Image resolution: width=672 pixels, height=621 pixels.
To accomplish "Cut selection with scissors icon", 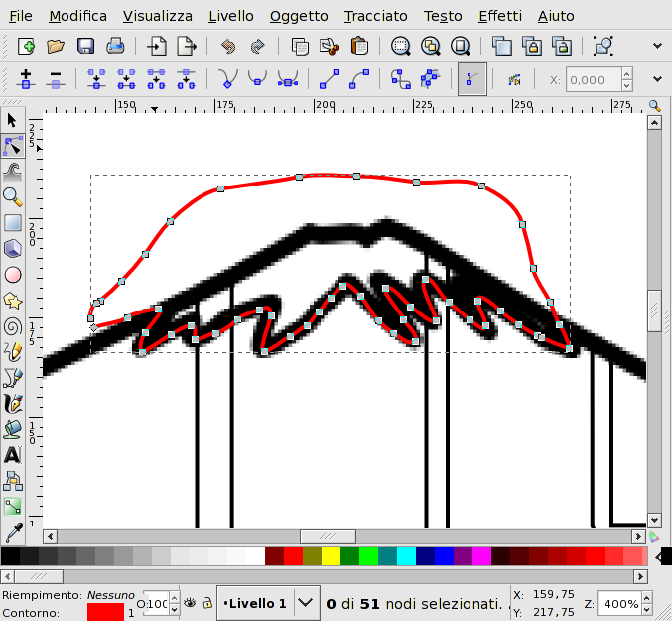I will click(x=330, y=46).
